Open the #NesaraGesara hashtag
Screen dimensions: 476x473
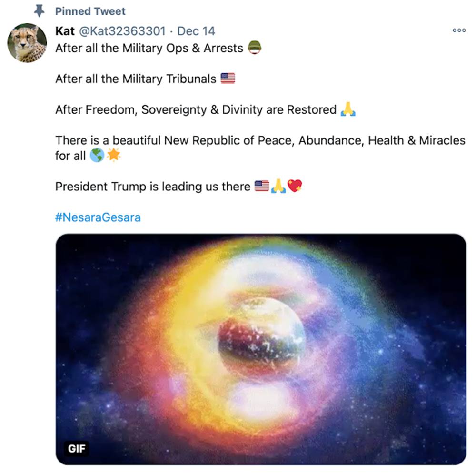coord(98,217)
